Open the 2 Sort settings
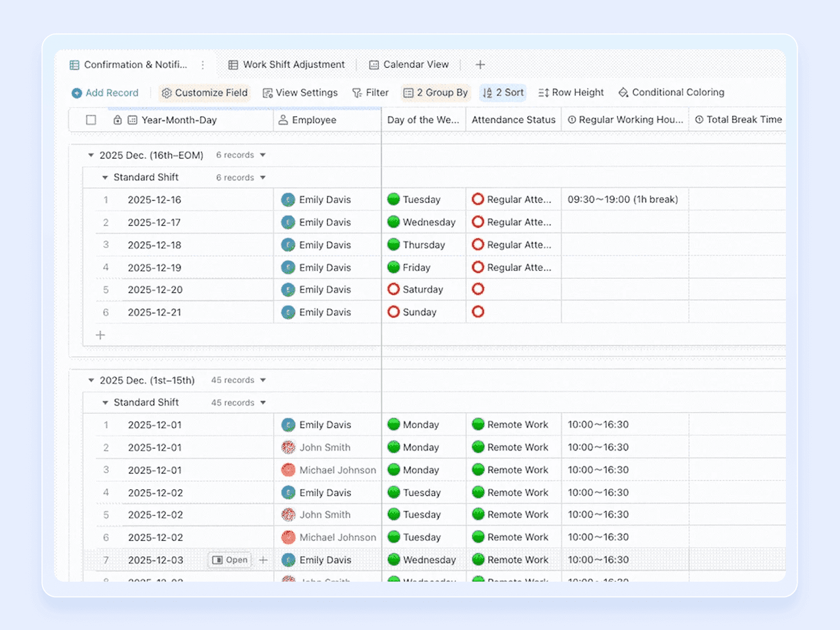Image resolution: width=840 pixels, height=630 pixels. (502, 92)
